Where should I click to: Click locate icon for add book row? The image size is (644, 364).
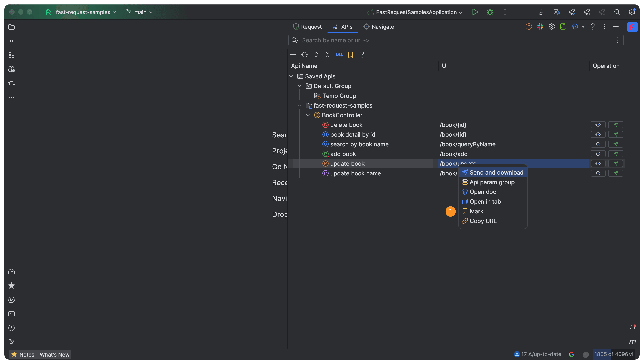tap(598, 154)
